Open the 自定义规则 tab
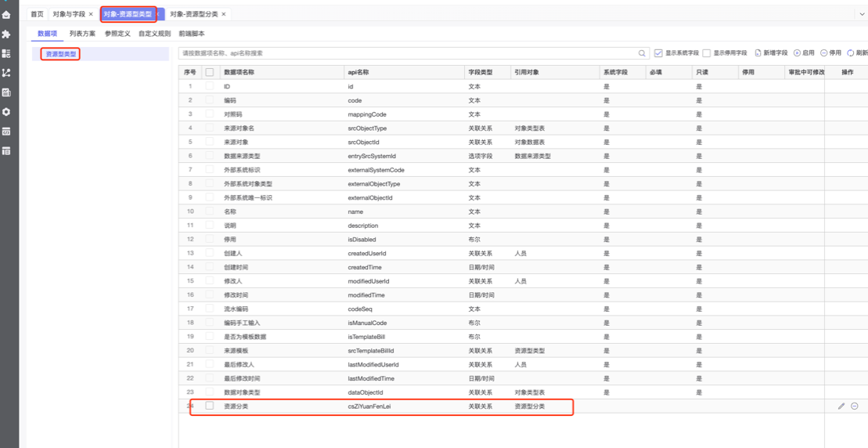This screenshot has height=448, width=868. (x=154, y=34)
